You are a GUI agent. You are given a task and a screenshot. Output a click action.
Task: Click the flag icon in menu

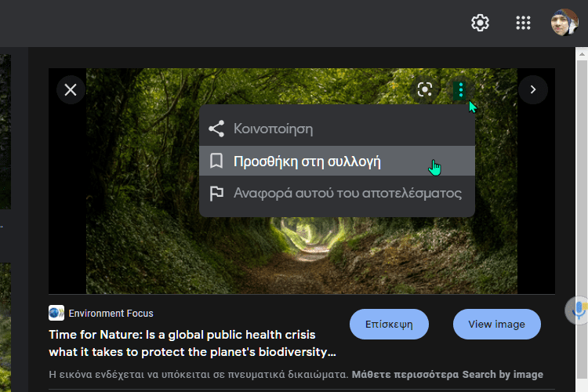pyautogui.click(x=216, y=194)
